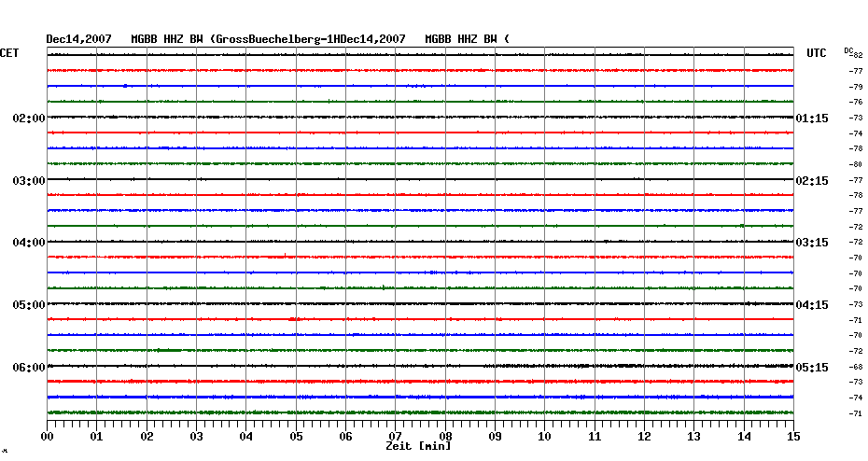The width and height of the screenshot is (868, 461).
Task: Pick minute 14 on the time axis
Action: (x=744, y=437)
